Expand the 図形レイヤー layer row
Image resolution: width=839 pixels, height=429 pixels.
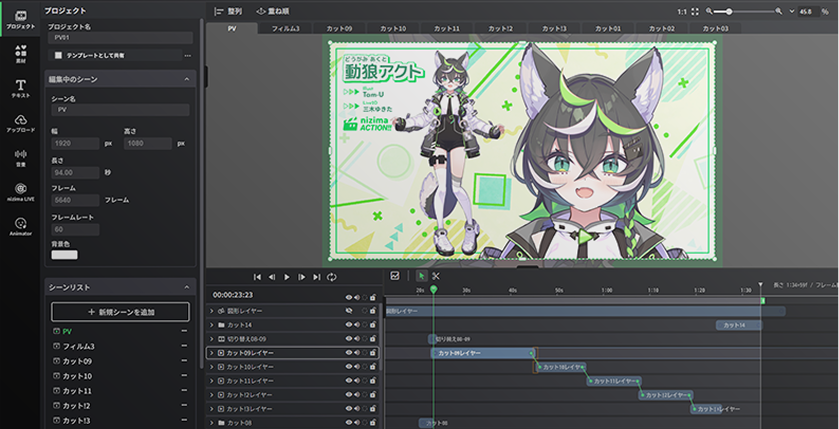tap(212, 311)
